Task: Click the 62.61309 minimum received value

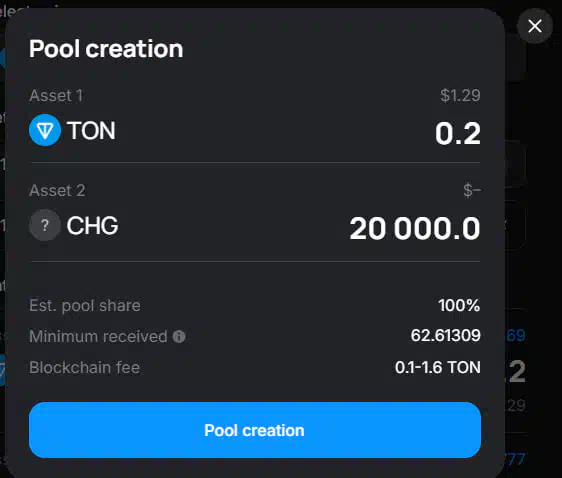Action: (446, 335)
